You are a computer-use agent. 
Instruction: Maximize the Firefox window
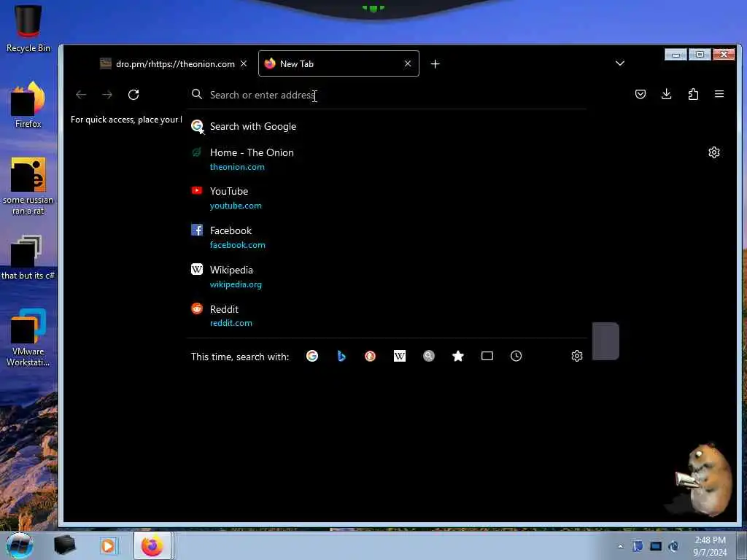[700, 54]
